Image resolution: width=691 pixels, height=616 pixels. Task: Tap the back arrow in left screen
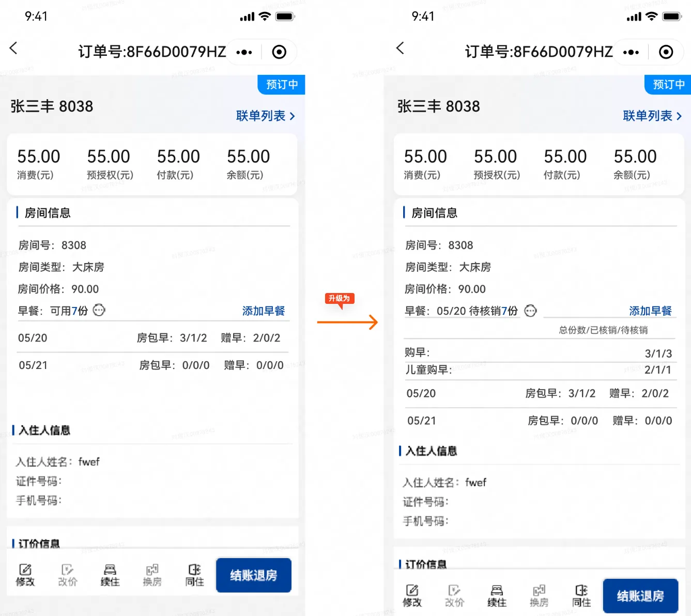13,49
